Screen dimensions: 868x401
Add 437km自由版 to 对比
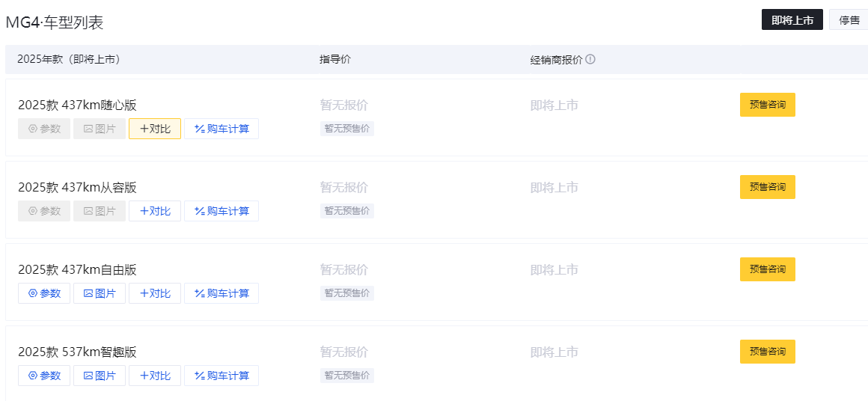point(155,293)
